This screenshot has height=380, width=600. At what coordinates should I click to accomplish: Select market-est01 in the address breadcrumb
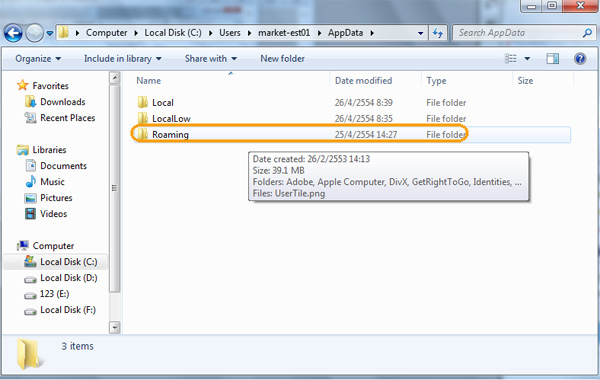point(284,33)
